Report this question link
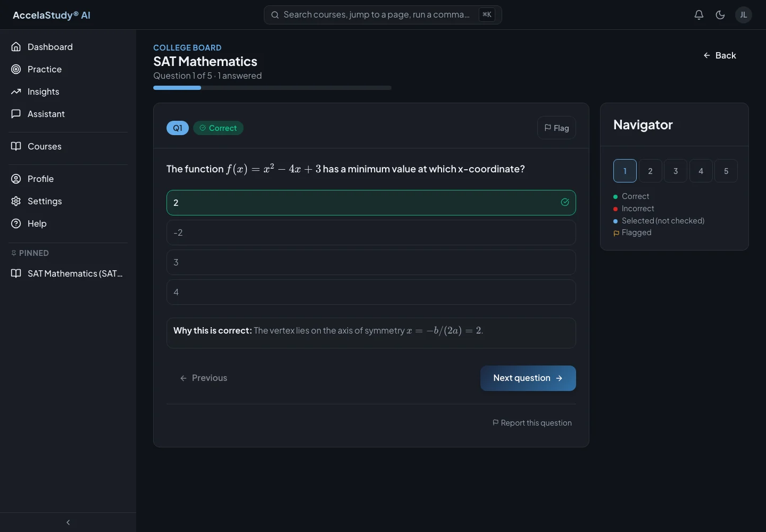The height and width of the screenshot is (532, 766). [x=532, y=423]
